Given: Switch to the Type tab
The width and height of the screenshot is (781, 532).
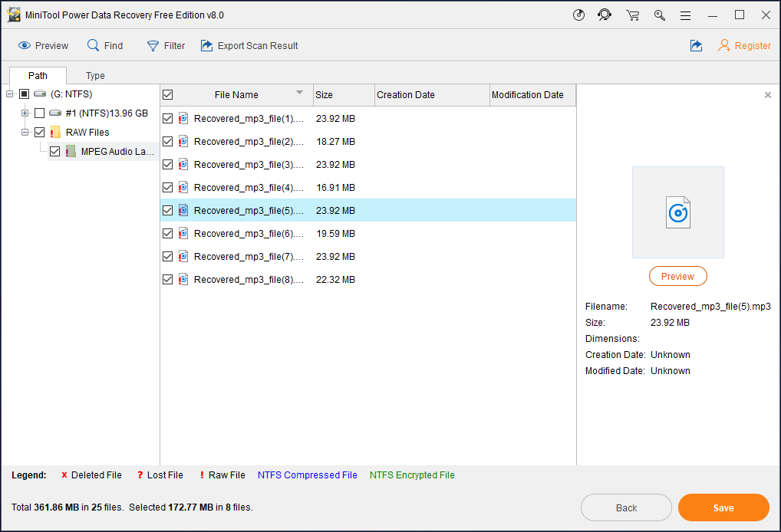Looking at the screenshot, I should click(95, 76).
